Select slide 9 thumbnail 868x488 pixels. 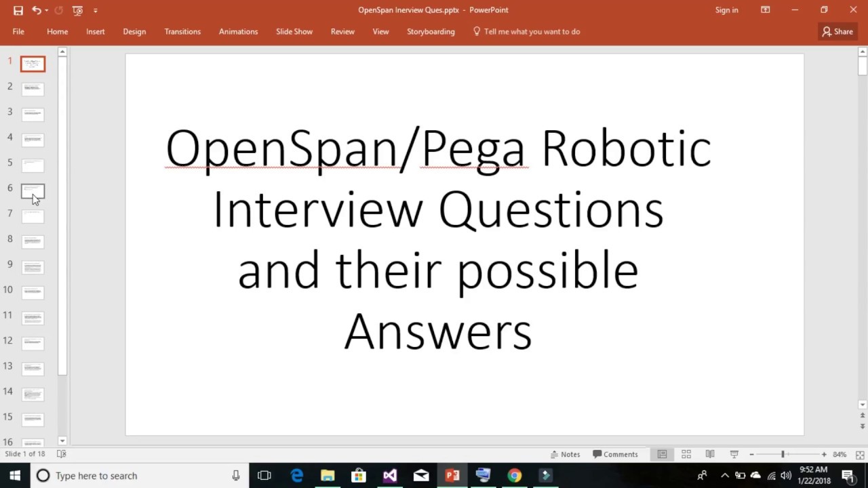tap(33, 266)
